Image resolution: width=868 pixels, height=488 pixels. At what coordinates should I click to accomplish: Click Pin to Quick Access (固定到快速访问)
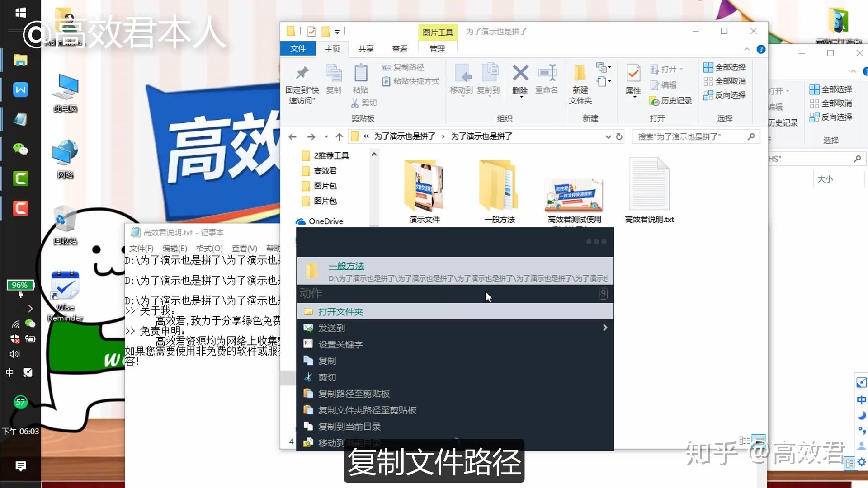coord(302,84)
